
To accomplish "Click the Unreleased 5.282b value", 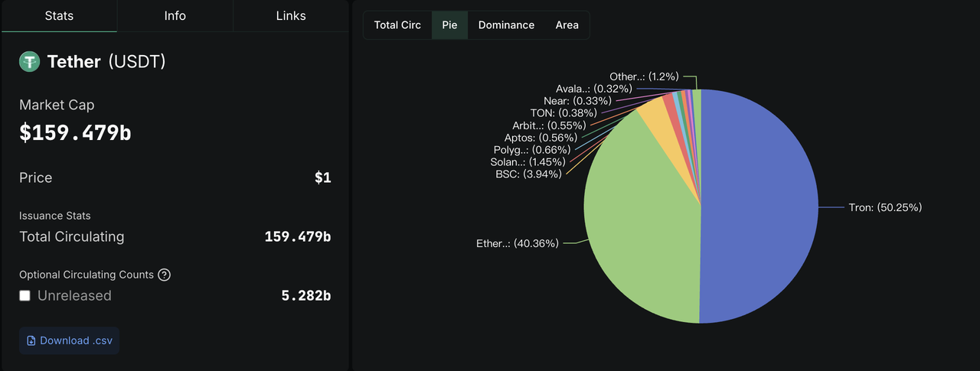I will (x=306, y=295).
